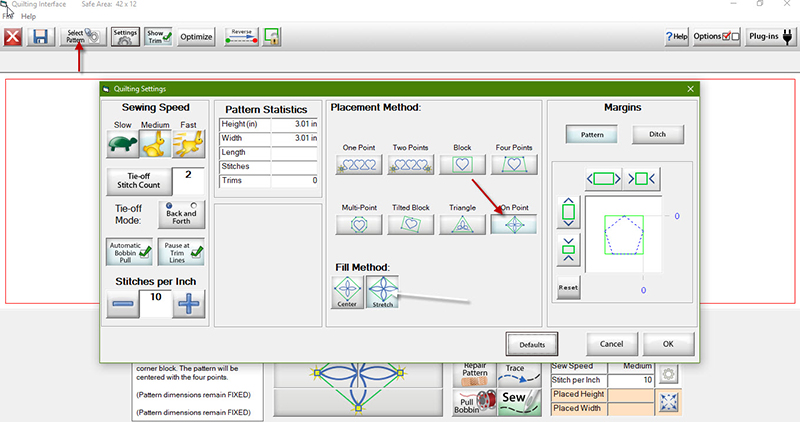The width and height of the screenshot is (800, 422).
Task: Click gear icon beside Sew Speed row
Action: tap(668, 375)
